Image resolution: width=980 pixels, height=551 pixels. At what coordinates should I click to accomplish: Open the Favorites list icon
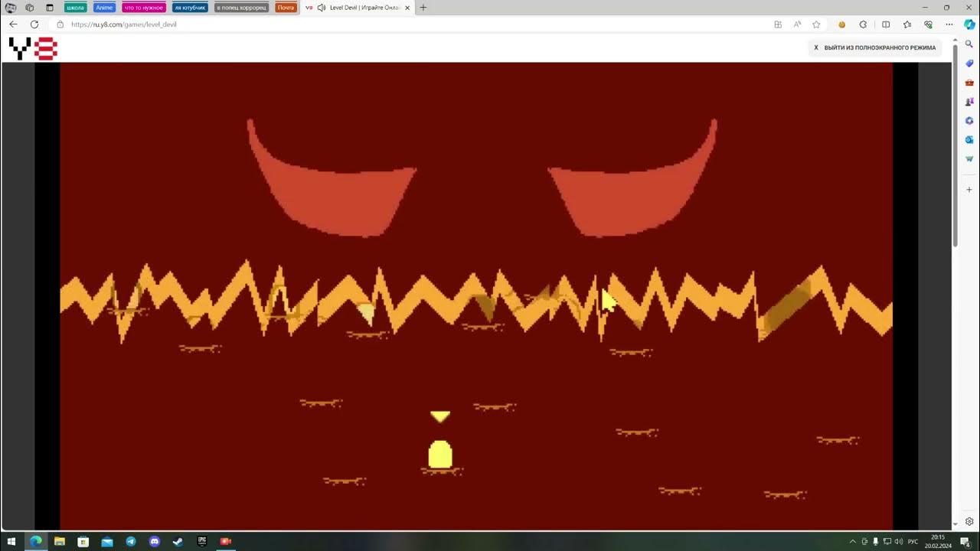pos(907,24)
